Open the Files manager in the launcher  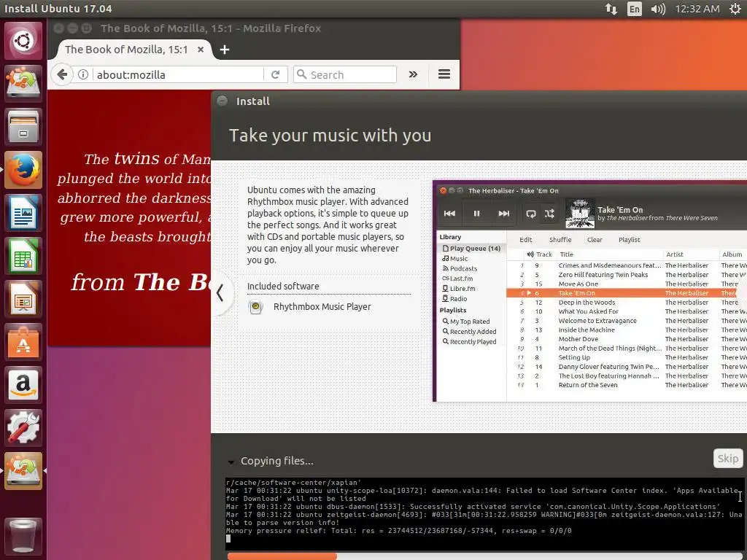(x=23, y=127)
